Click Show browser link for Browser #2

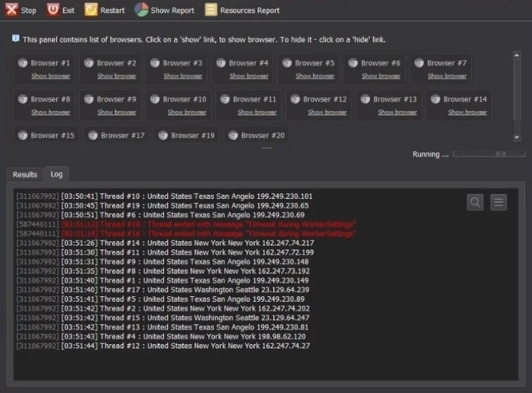(x=117, y=76)
